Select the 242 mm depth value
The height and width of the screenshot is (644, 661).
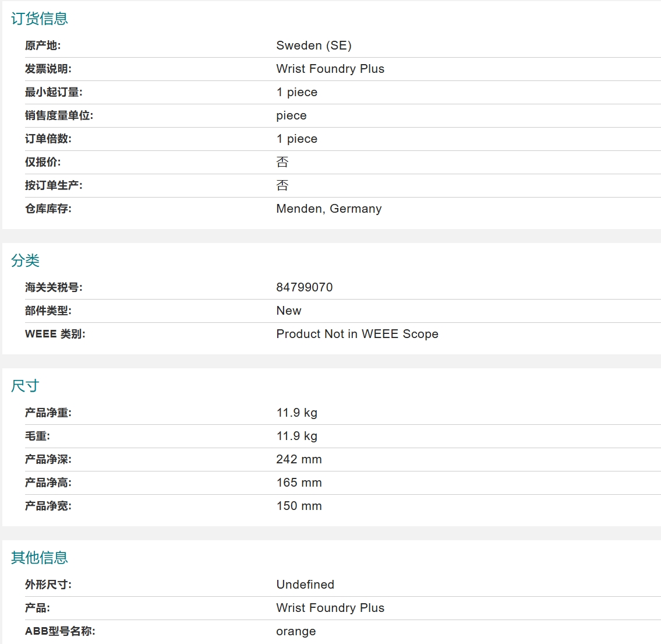[299, 459]
